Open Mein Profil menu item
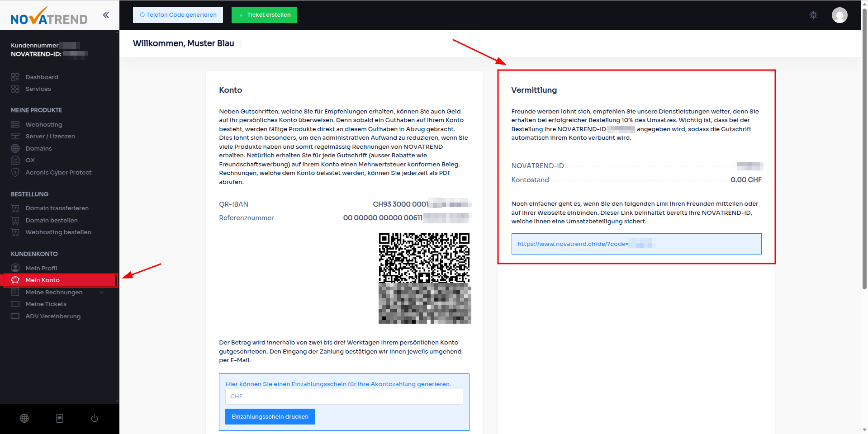The image size is (868, 434). tap(41, 268)
